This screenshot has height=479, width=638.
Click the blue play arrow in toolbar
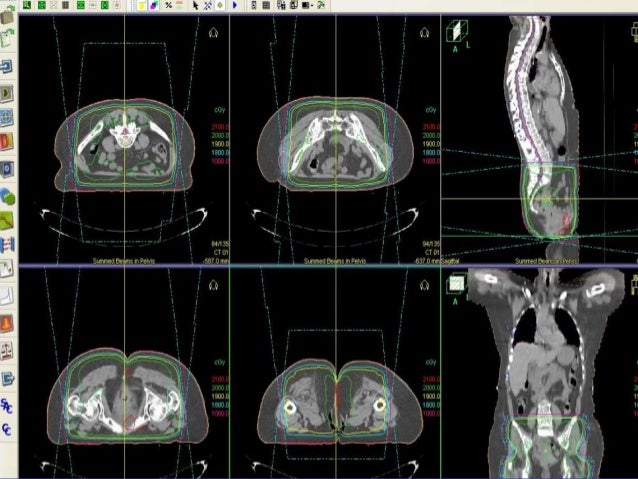point(233,5)
